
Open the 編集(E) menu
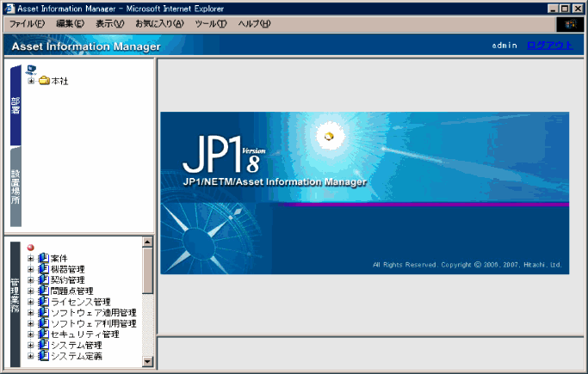point(70,24)
